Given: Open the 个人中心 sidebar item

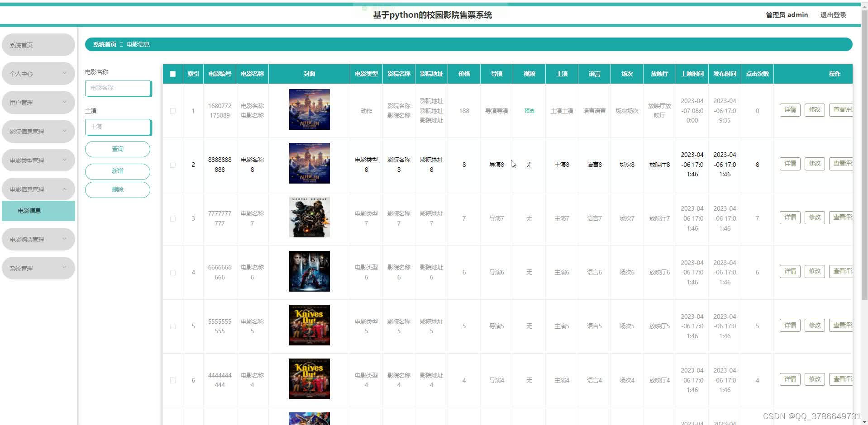Looking at the screenshot, I should click(x=38, y=74).
